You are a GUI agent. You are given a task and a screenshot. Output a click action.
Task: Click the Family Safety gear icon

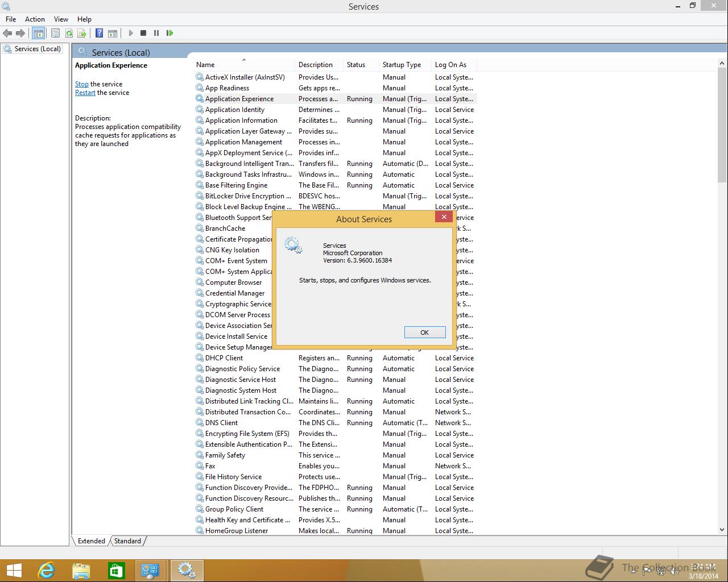[199, 455]
